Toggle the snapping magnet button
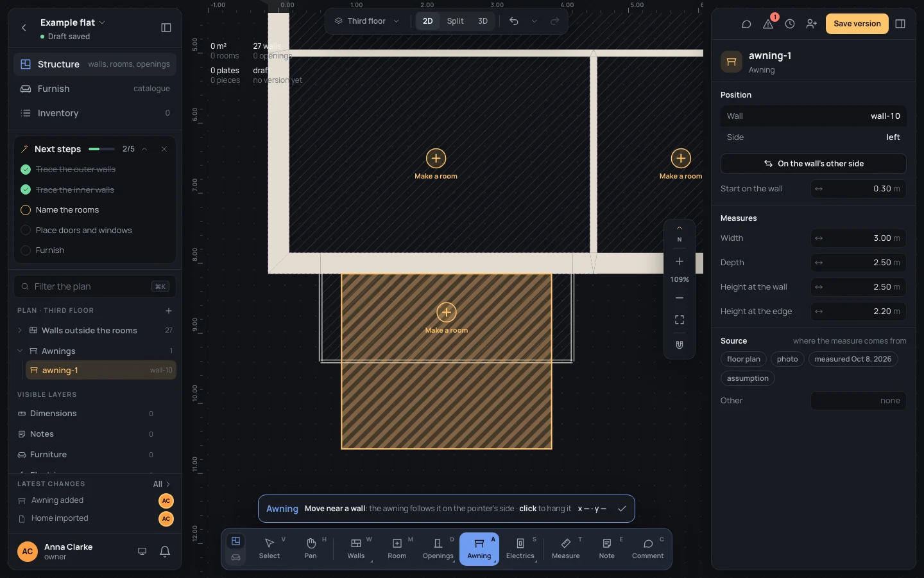Image resolution: width=924 pixels, height=578 pixels. tap(680, 345)
